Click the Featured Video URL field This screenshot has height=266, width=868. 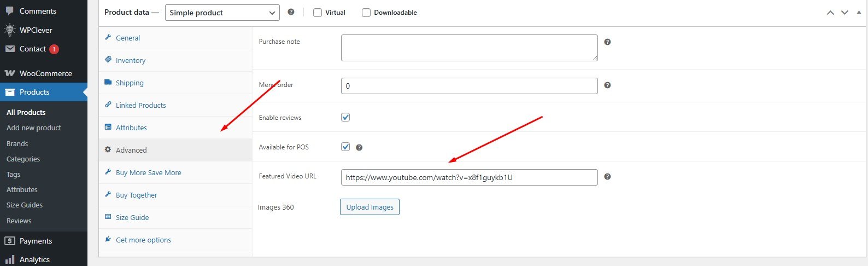click(469, 177)
